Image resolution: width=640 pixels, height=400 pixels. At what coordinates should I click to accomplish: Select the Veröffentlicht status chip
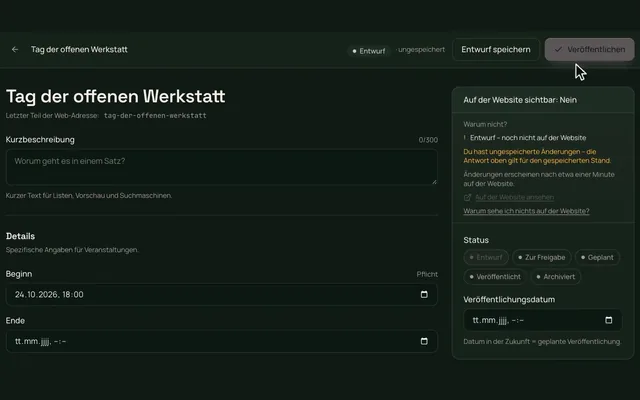click(x=495, y=277)
